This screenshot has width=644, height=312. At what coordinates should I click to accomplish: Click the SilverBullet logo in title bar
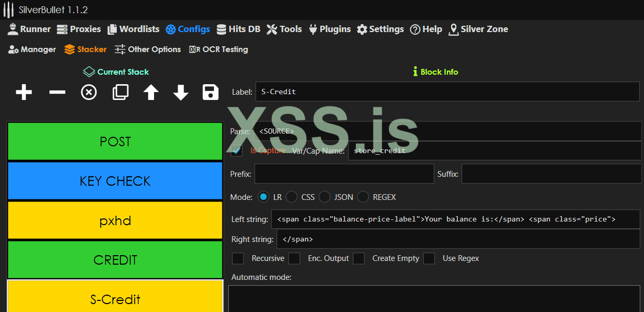8,9
